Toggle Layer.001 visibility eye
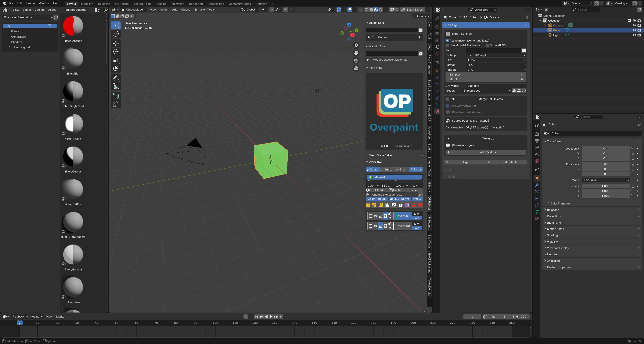This screenshot has width=644, height=344. click(375, 216)
